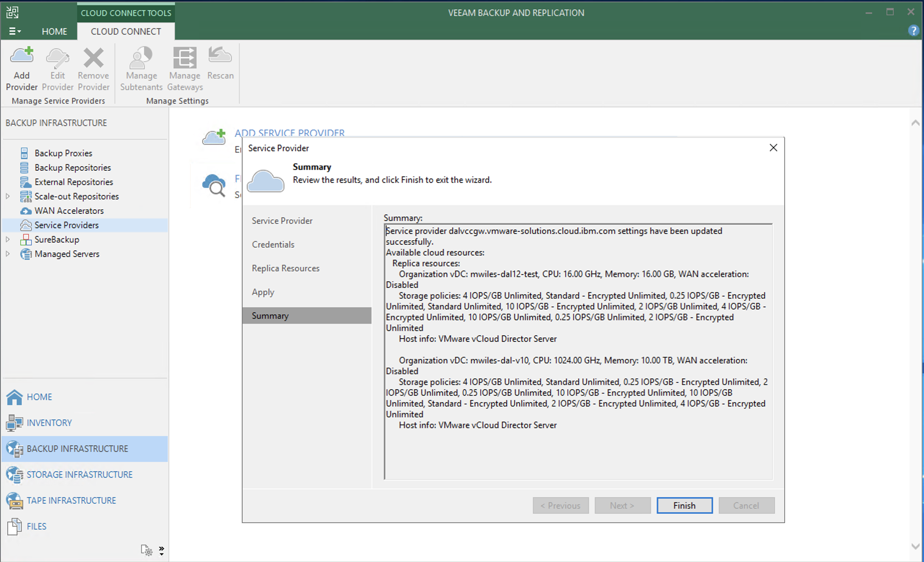Open the main hamburger menu dropdown
This screenshot has height=562, width=924.
click(x=14, y=32)
